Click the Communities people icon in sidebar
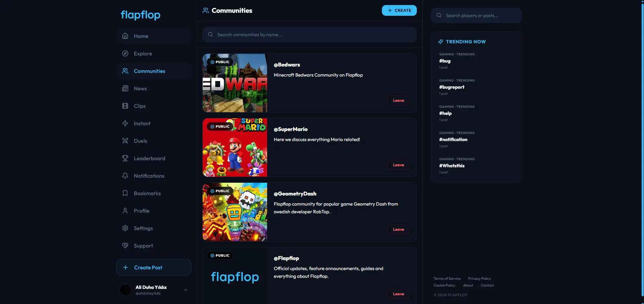 (125, 71)
